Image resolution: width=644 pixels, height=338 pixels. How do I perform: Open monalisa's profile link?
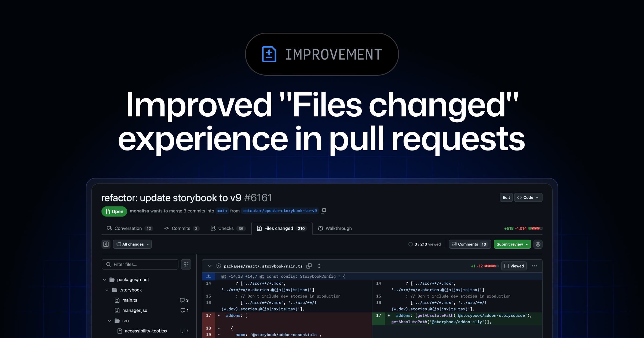pyautogui.click(x=139, y=211)
